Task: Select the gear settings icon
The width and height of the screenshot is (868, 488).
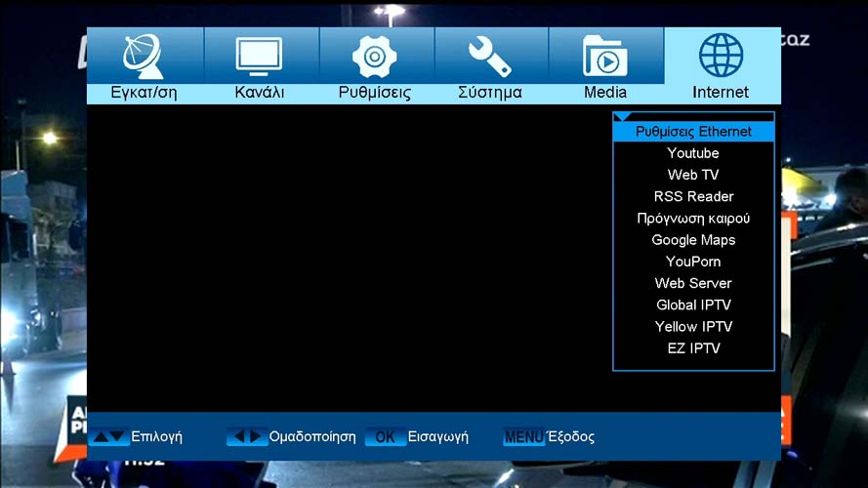Action: [375, 57]
